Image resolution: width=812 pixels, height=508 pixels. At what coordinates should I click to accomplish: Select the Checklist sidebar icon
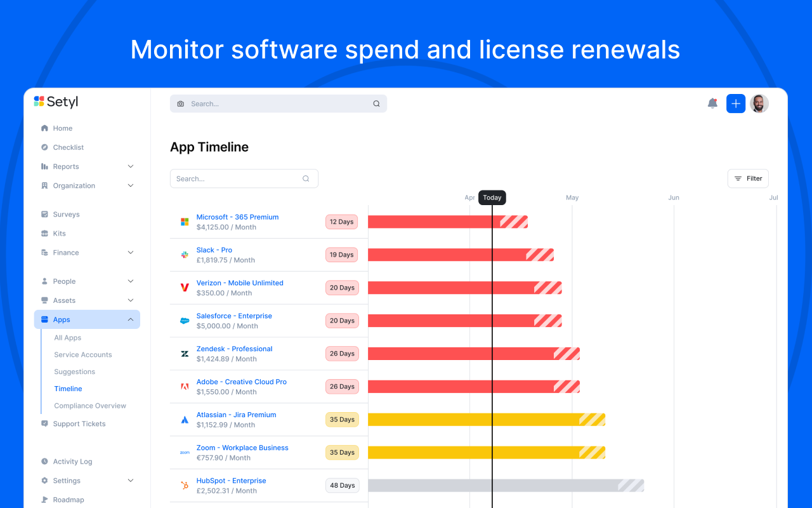[44, 147]
